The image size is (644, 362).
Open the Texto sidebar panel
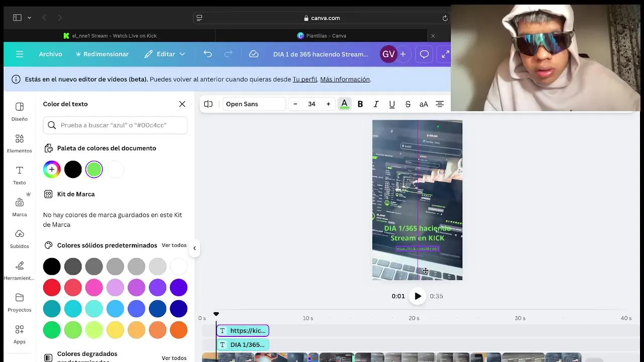(x=20, y=175)
